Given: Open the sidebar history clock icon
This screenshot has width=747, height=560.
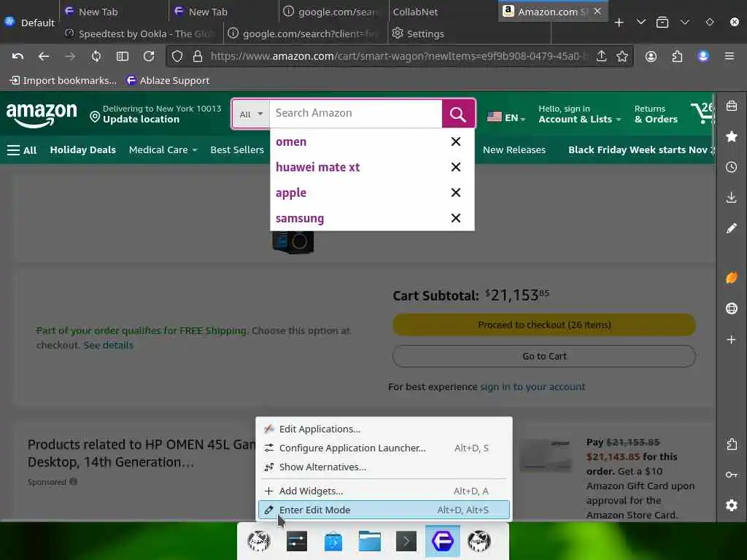Looking at the screenshot, I should pos(731,167).
